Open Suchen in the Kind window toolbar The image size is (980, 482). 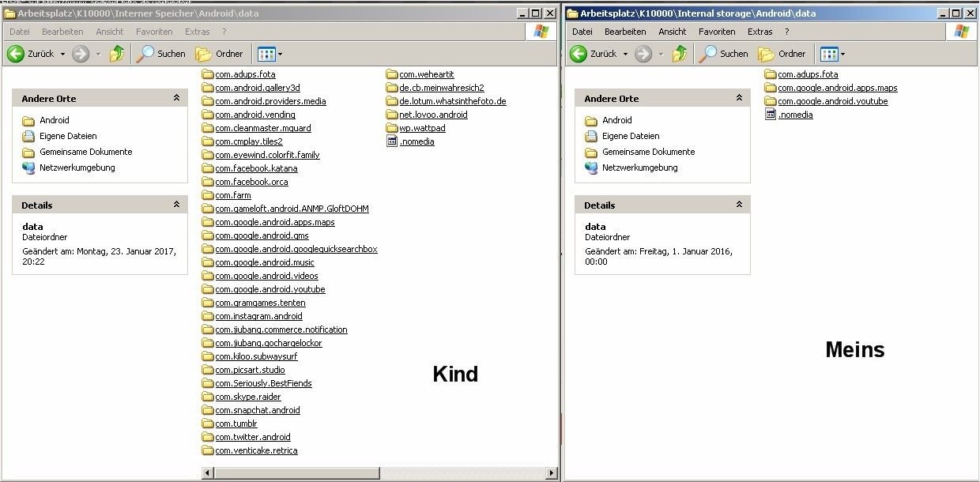pos(161,54)
